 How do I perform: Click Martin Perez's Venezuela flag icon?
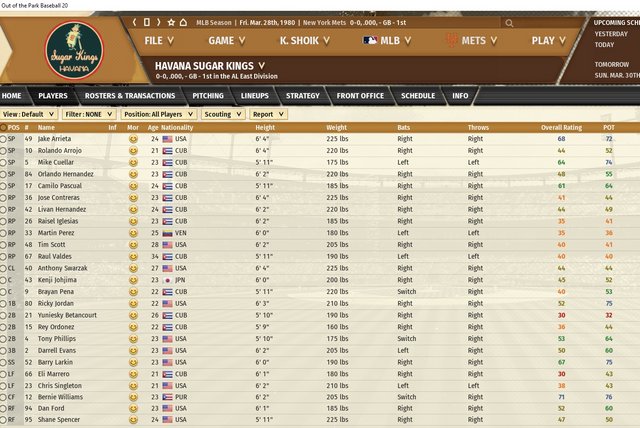click(167, 233)
